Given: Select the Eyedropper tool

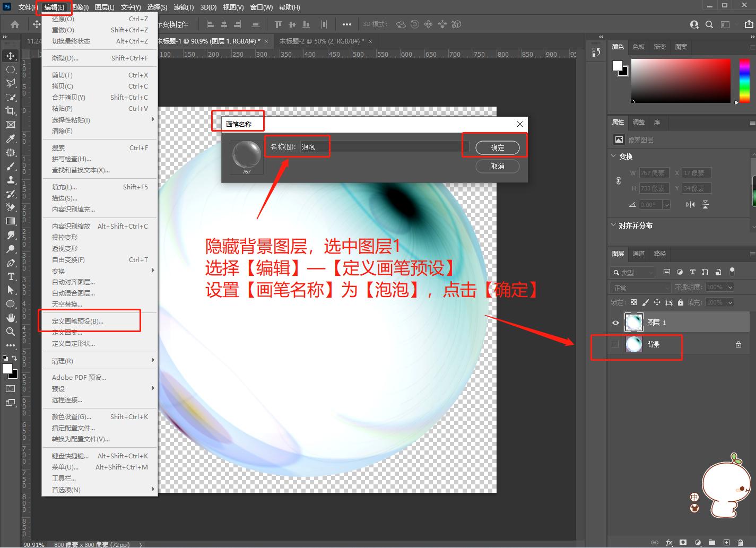Looking at the screenshot, I should pos(10,138).
